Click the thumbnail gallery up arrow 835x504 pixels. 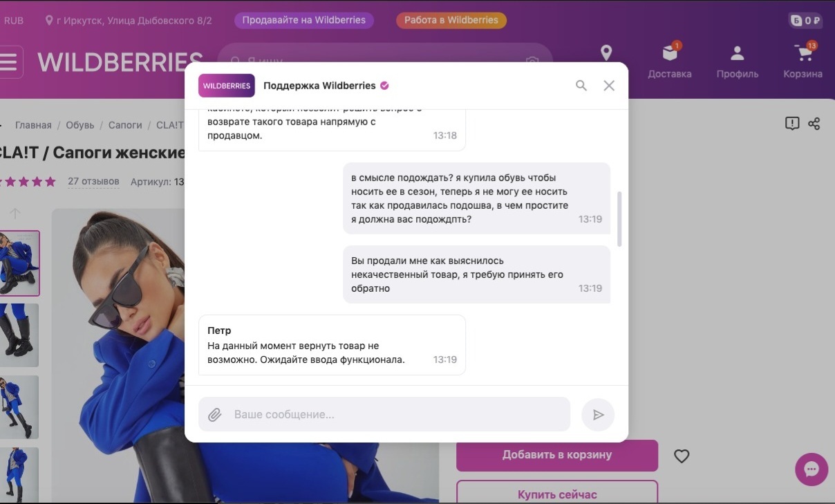pos(15,214)
